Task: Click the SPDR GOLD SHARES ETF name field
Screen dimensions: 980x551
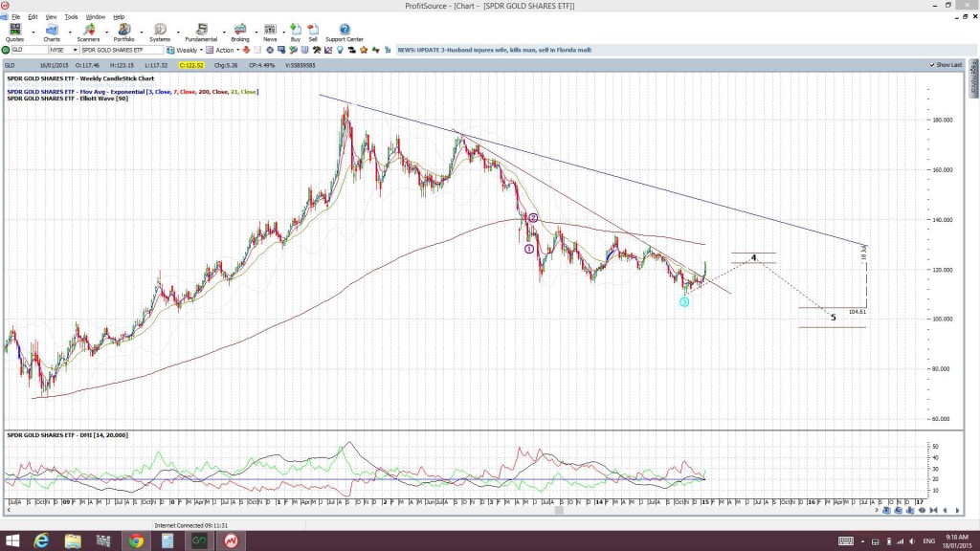Action: click(x=122, y=50)
